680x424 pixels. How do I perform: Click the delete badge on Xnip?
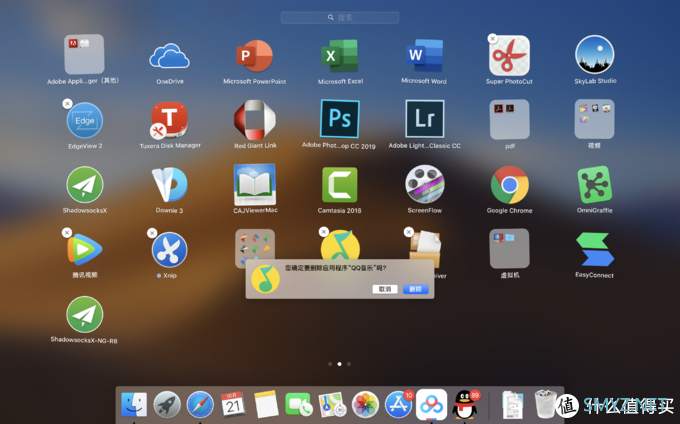pos(152,233)
